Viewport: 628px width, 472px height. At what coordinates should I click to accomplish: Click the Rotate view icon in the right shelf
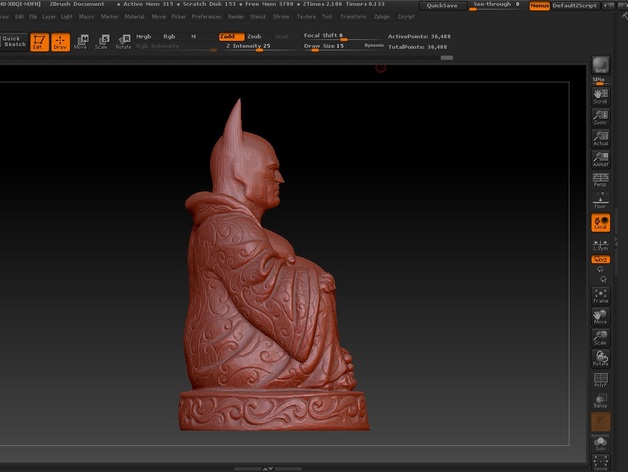(600, 359)
